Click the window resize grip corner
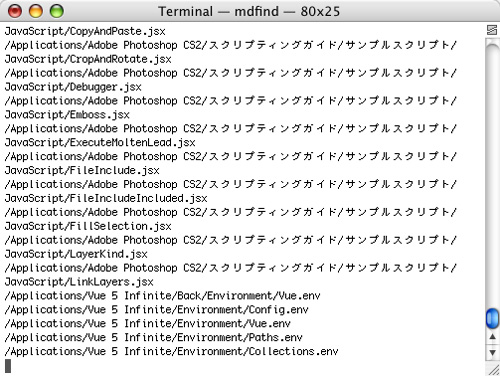Viewport: 500px width, 376px height. tap(494, 370)
